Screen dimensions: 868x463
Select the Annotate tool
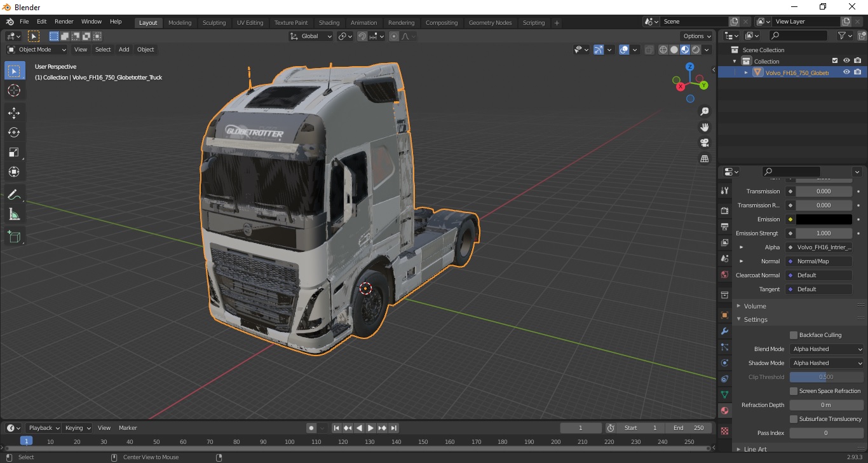[14, 195]
